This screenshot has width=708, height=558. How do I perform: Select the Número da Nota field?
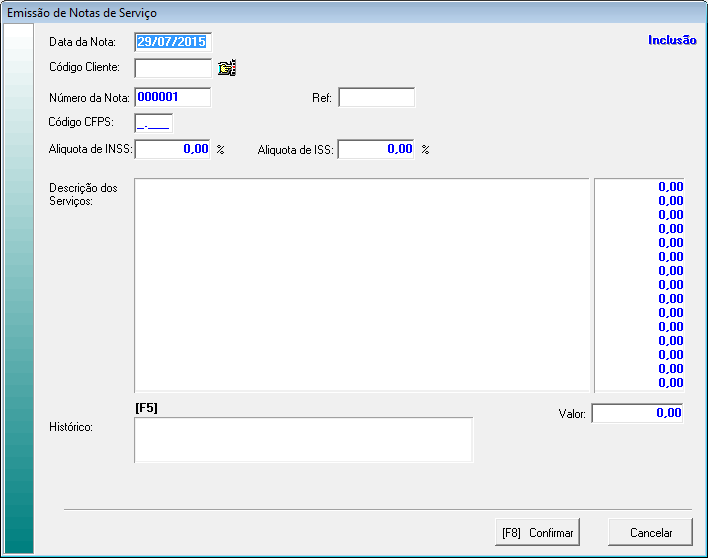click(173, 97)
